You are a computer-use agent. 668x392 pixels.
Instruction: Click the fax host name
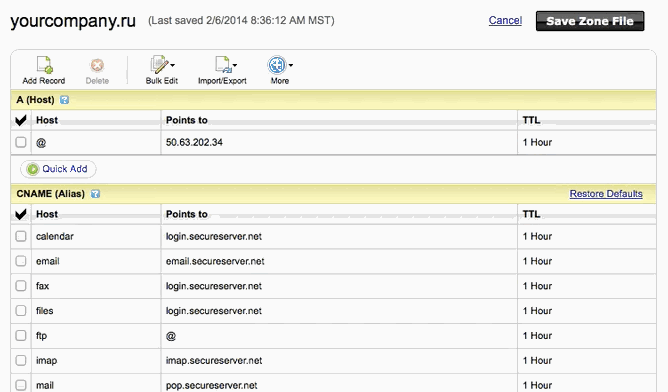point(42,285)
